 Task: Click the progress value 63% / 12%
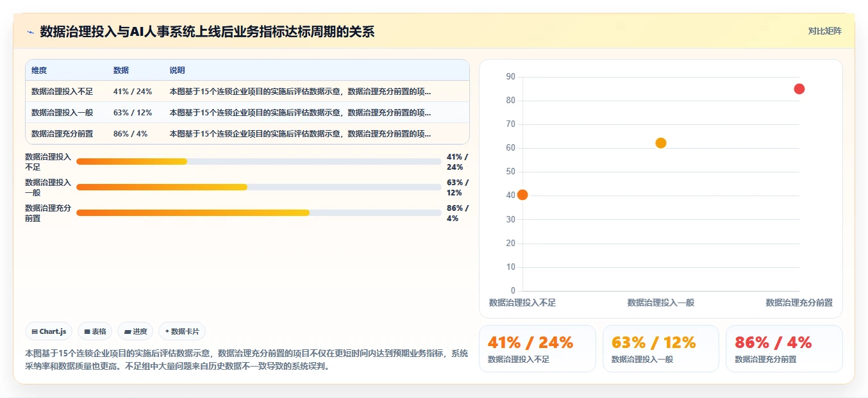[458, 187]
